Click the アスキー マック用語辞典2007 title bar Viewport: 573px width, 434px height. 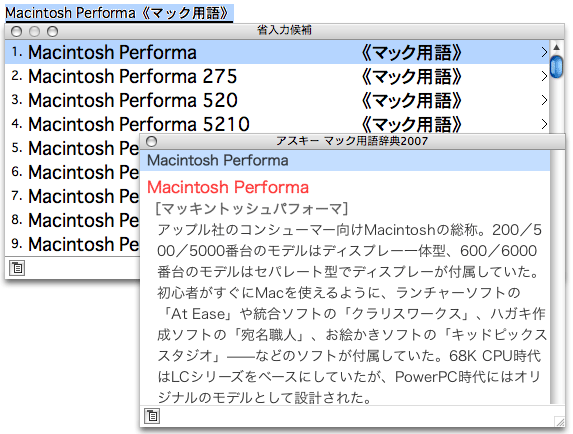pyautogui.click(x=352, y=141)
